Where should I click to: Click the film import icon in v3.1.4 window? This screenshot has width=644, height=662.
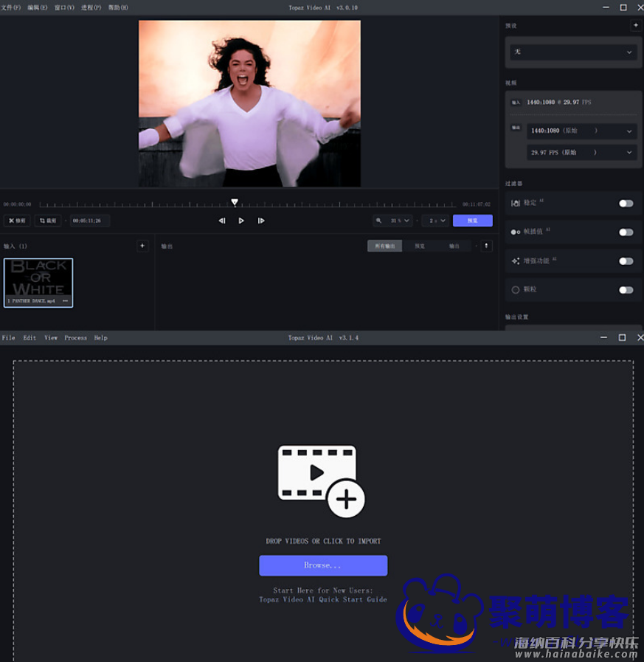[321, 481]
